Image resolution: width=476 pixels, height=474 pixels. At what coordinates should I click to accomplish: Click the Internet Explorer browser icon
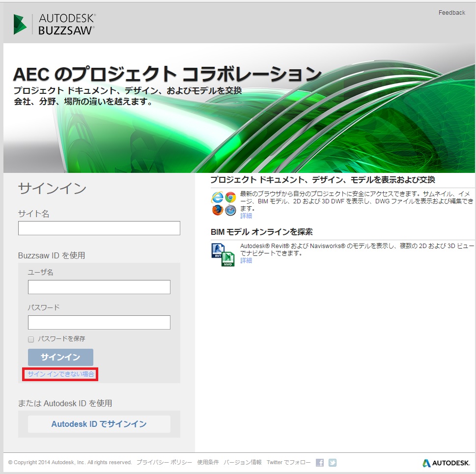[x=217, y=197]
